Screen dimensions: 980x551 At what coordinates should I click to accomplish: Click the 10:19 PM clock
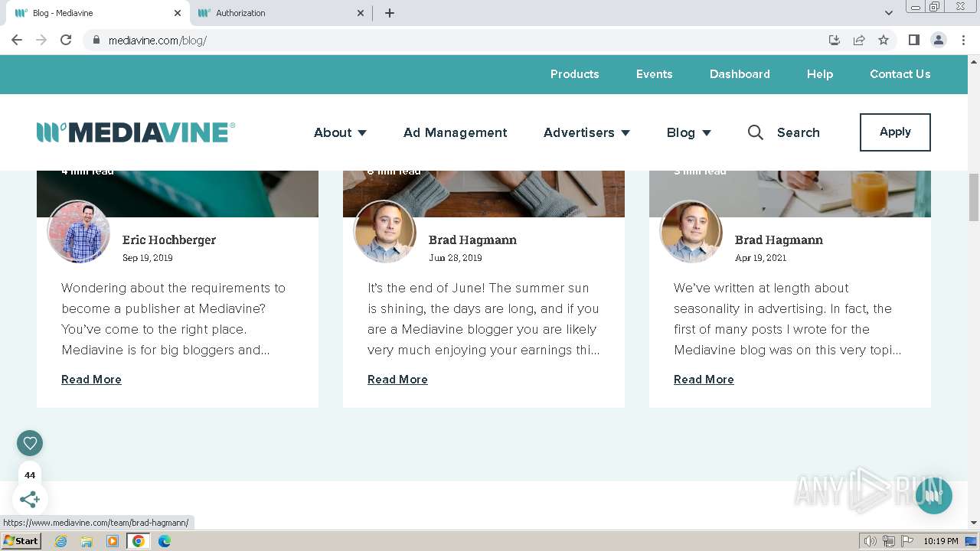coord(940,541)
